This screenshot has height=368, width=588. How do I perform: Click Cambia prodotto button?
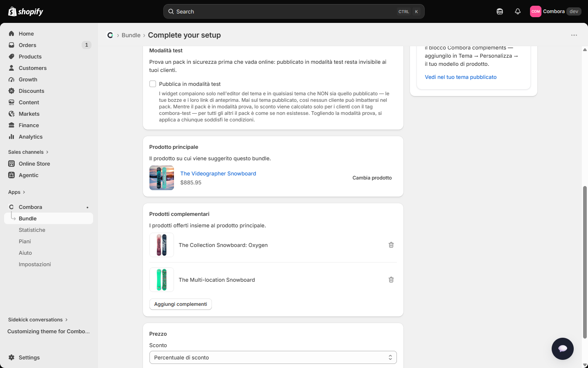372,178
